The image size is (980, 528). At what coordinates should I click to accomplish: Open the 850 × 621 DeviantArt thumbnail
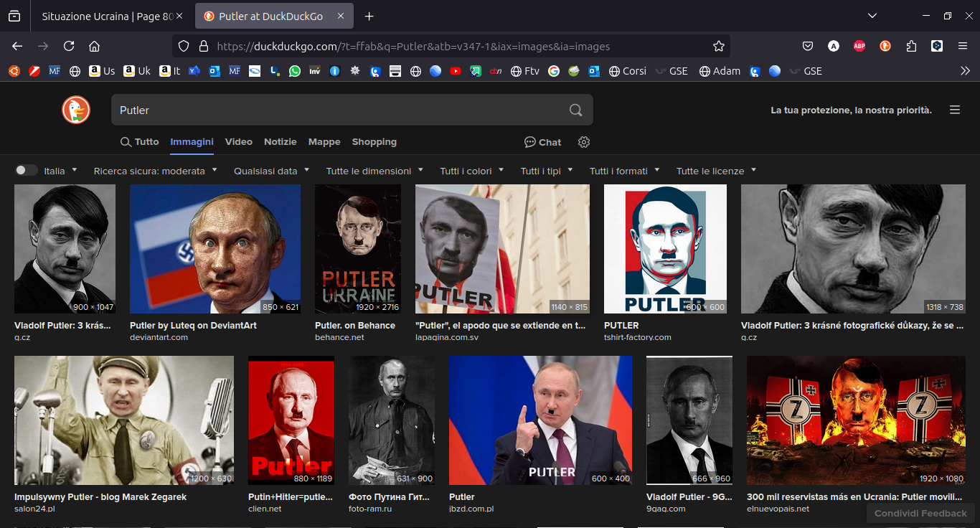click(x=215, y=249)
